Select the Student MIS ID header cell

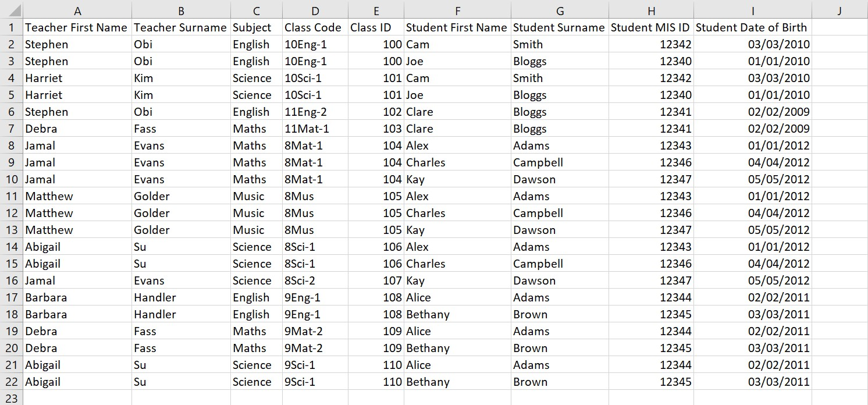pos(651,27)
